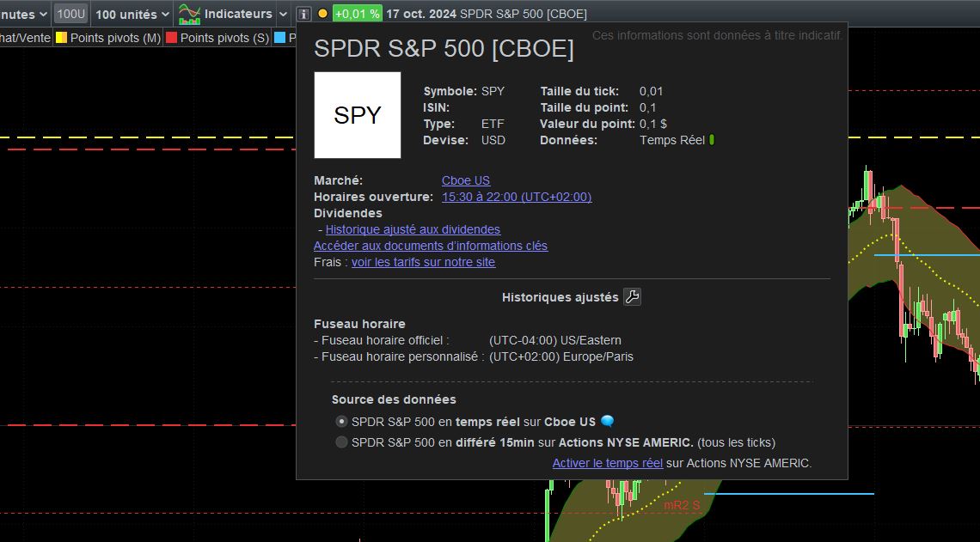The image size is (980, 542).
Task: Click the Historiques ajustés heading
Action: pyautogui.click(x=560, y=298)
